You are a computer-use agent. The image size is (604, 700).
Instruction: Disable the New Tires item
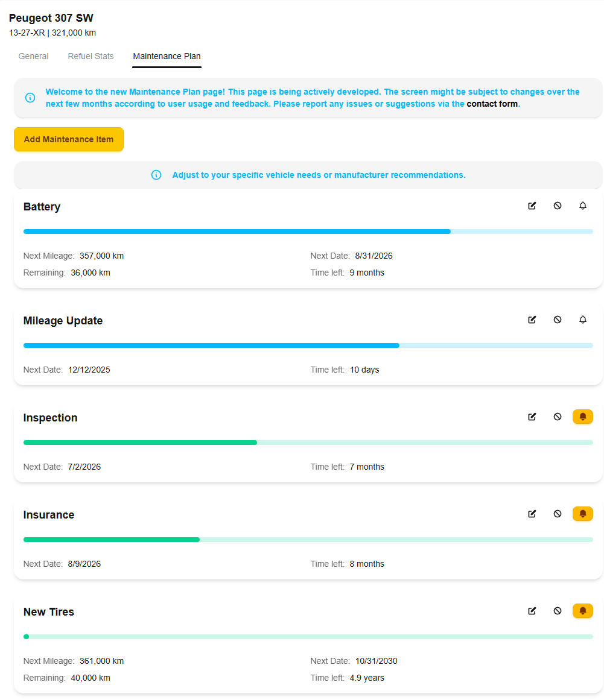pos(557,611)
